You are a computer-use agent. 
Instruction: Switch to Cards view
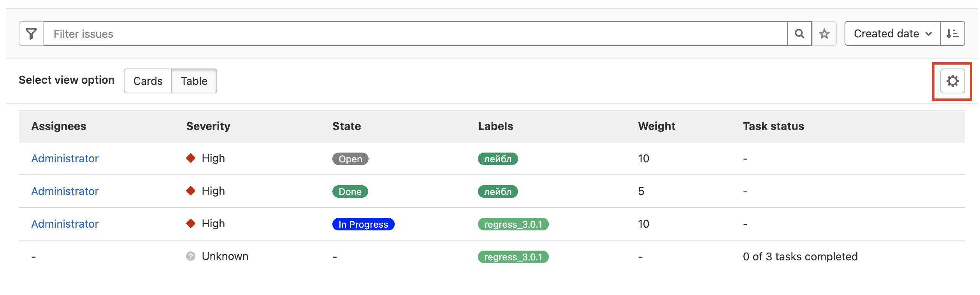tap(148, 81)
